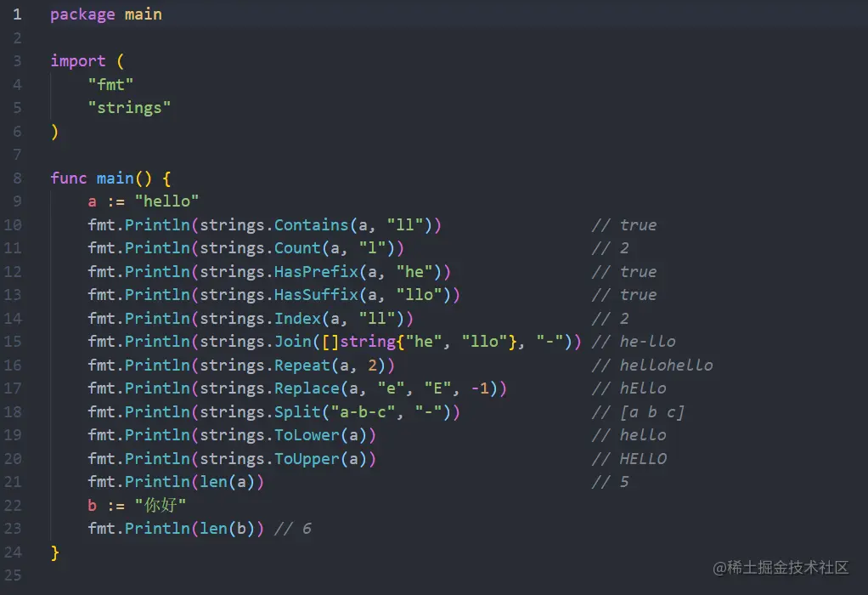The height and width of the screenshot is (595, 868).
Task: Click the 'Replace' method name
Action: [307, 388]
